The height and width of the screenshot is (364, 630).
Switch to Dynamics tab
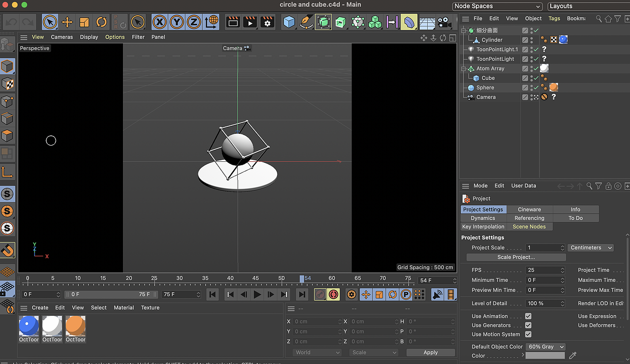coord(483,218)
